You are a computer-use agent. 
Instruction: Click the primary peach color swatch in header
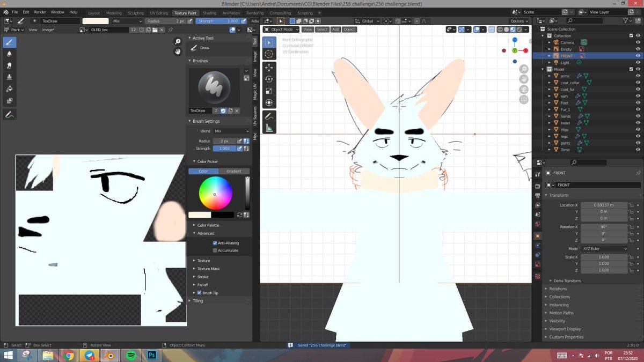coord(95,21)
